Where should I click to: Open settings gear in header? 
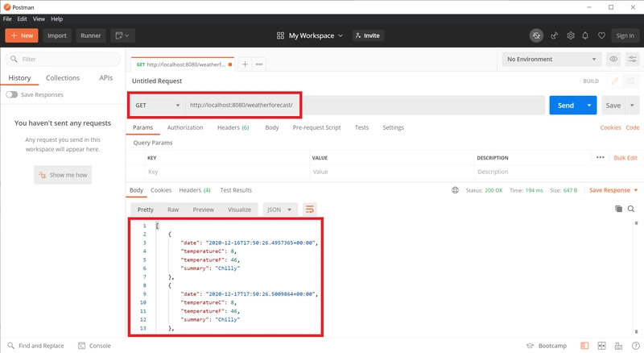coord(571,35)
